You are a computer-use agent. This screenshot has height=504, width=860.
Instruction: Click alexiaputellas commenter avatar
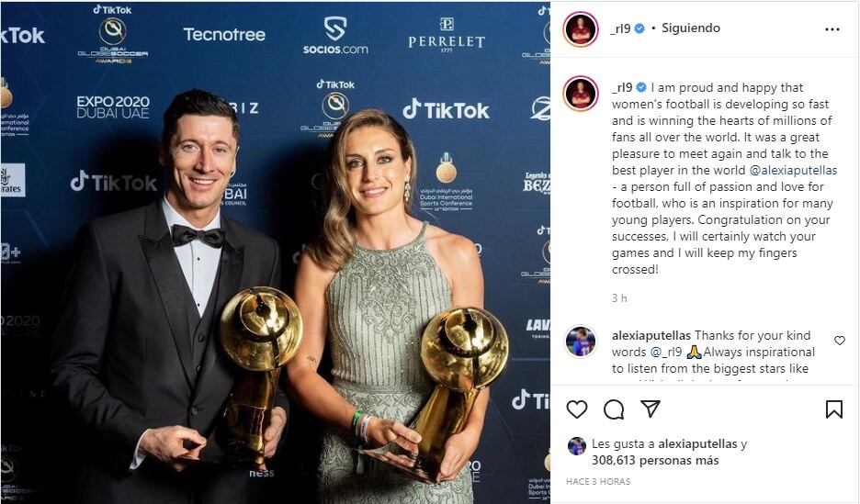[x=581, y=342]
